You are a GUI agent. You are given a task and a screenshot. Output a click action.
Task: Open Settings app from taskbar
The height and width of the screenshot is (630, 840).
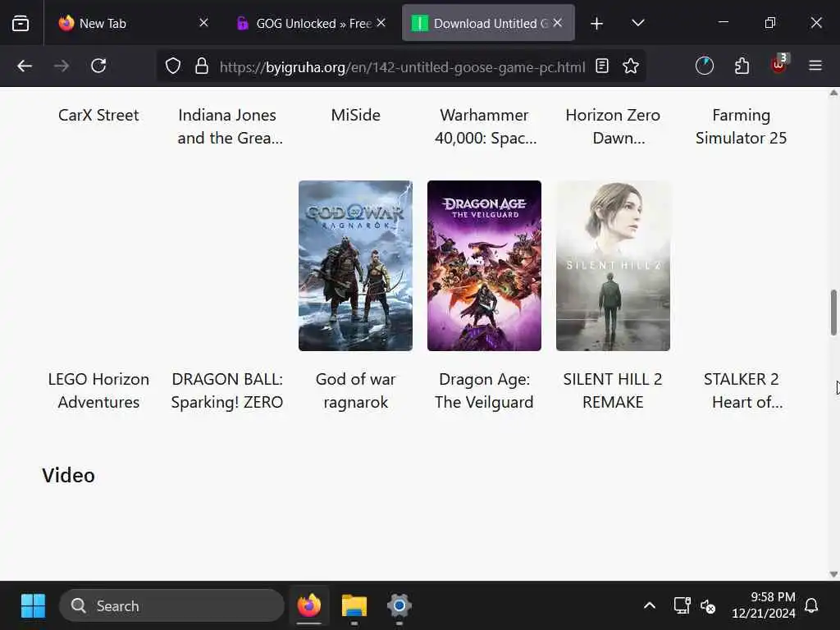coord(399,606)
